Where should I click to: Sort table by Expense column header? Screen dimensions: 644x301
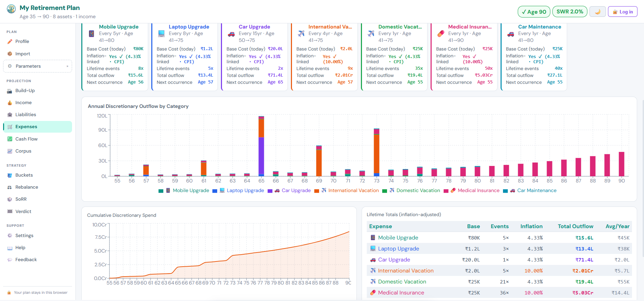coord(380,226)
